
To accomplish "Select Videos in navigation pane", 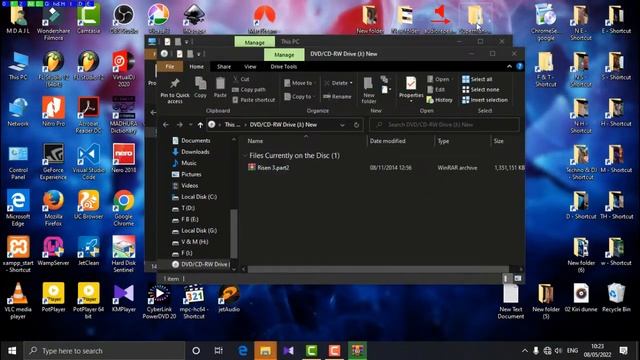I will pos(185,186).
